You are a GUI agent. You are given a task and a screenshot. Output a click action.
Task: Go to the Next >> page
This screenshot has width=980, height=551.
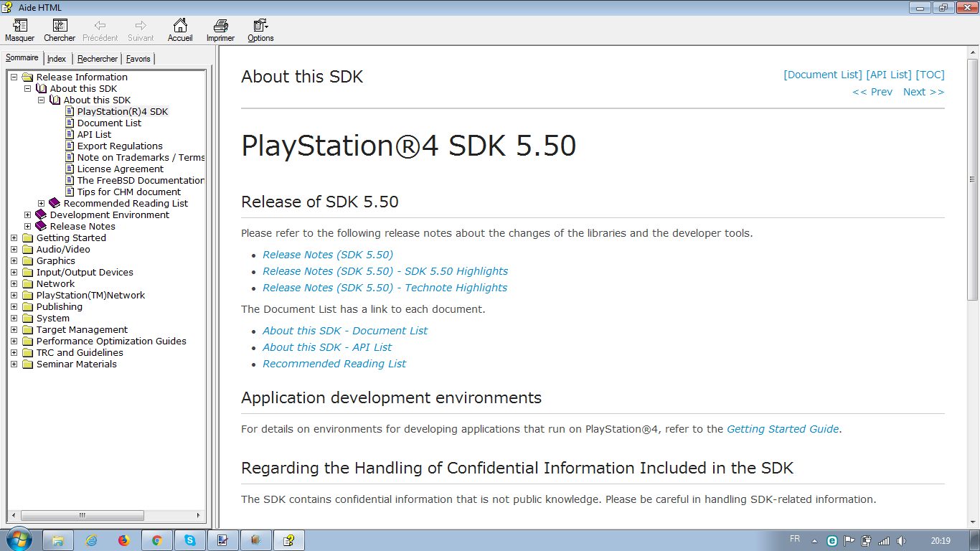[x=924, y=92]
